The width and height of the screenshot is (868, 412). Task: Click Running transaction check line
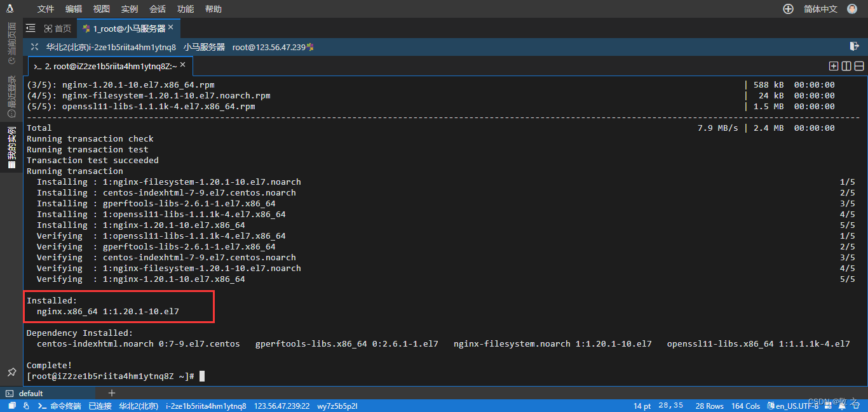[x=90, y=138]
